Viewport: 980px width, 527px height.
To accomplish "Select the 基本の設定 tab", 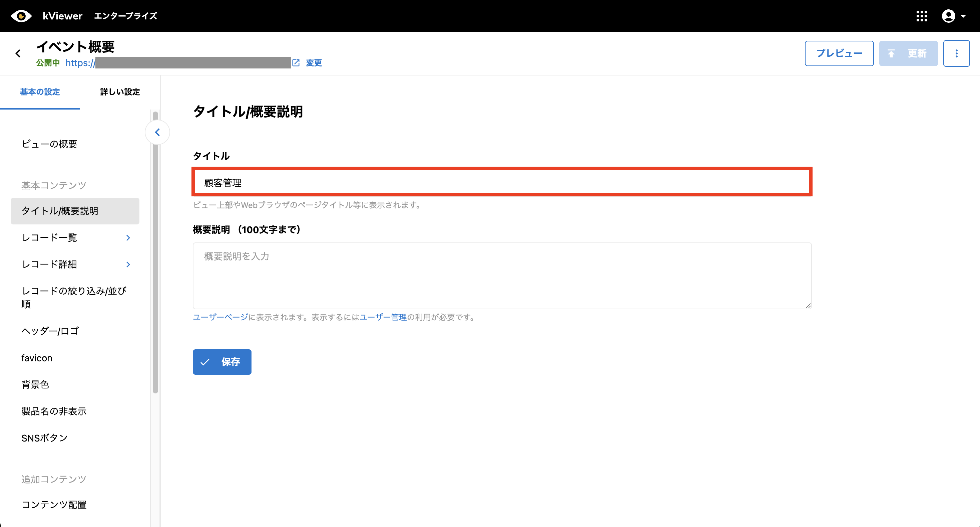I will (x=40, y=92).
